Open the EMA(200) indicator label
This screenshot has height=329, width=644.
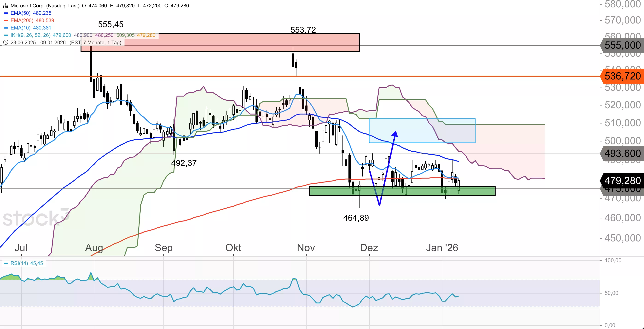pos(22,21)
